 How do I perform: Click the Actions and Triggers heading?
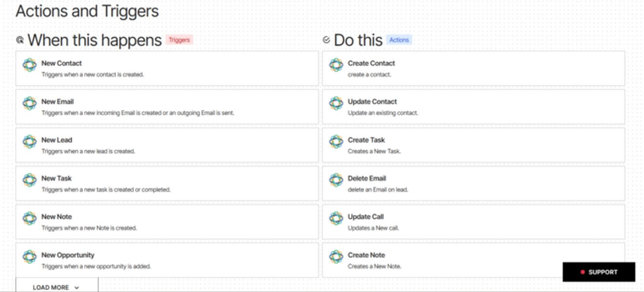pyautogui.click(x=87, y=11)
